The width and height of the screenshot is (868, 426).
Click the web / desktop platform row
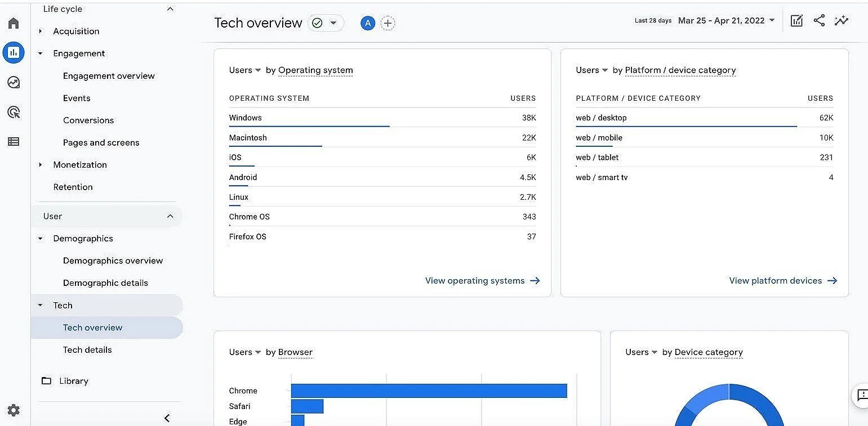tap(705, 118)
